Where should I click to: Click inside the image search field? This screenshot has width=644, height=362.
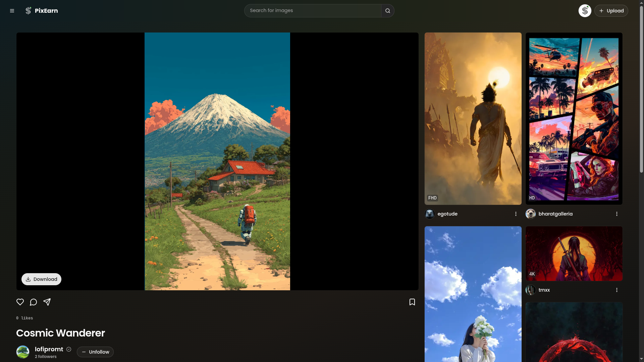click(312, 10)
